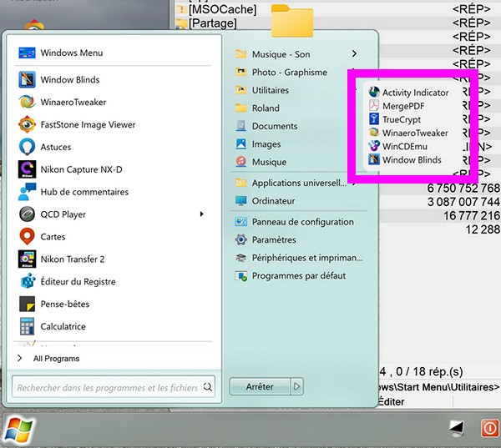Screen dimensions: 501x448
Task: Open WinaeroTweaker icon in Utilitaires submenu
Action: (x=374, y=133)
